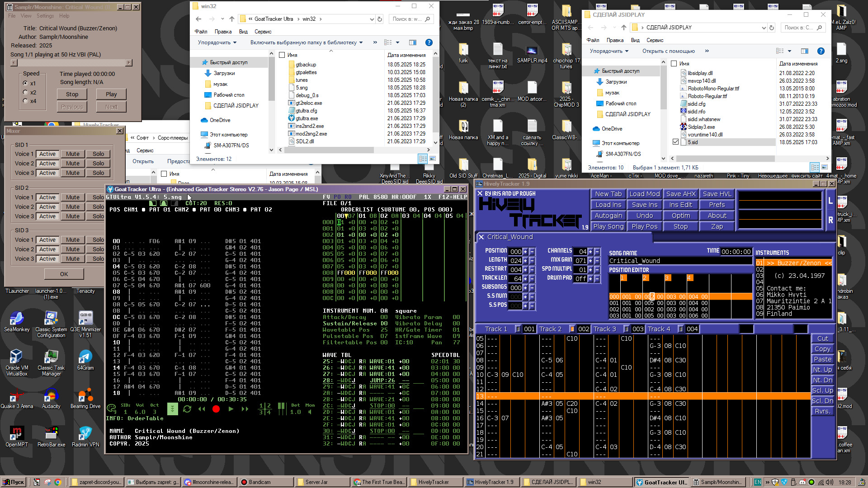This screenshot has height=488, width=868.
Task: Click the Mon speaker icon
Action: [310, 412]
